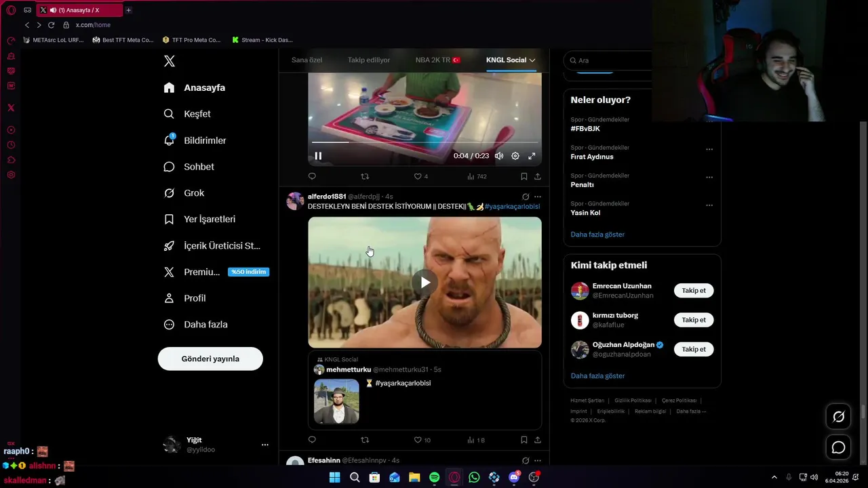Go to Anasayfa home page
868x488 pixels.
point(195,87)
